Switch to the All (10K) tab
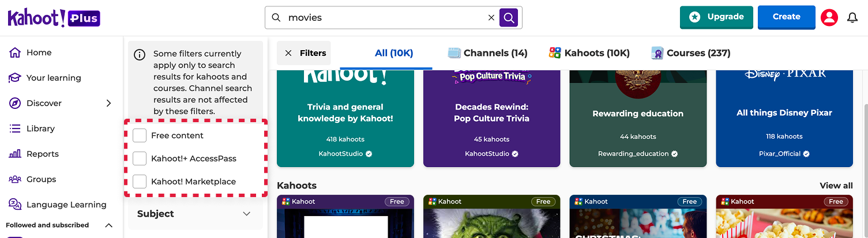 [x=394, y=53]
